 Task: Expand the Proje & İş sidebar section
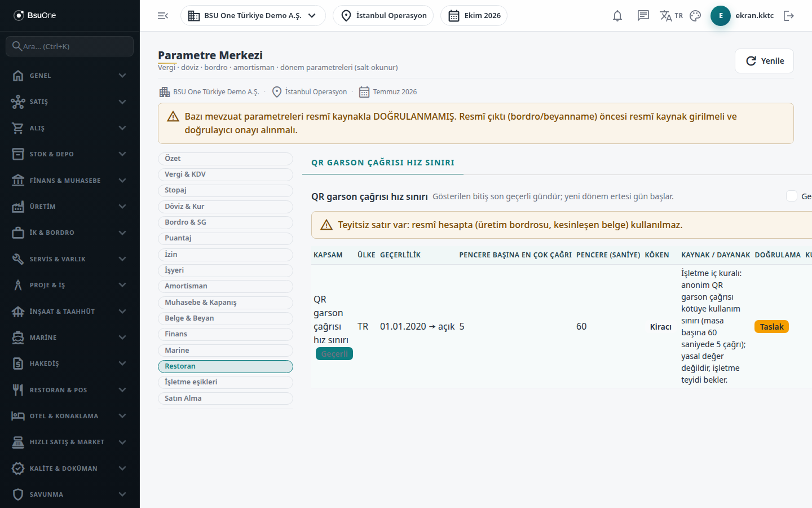tap(70, 285)
